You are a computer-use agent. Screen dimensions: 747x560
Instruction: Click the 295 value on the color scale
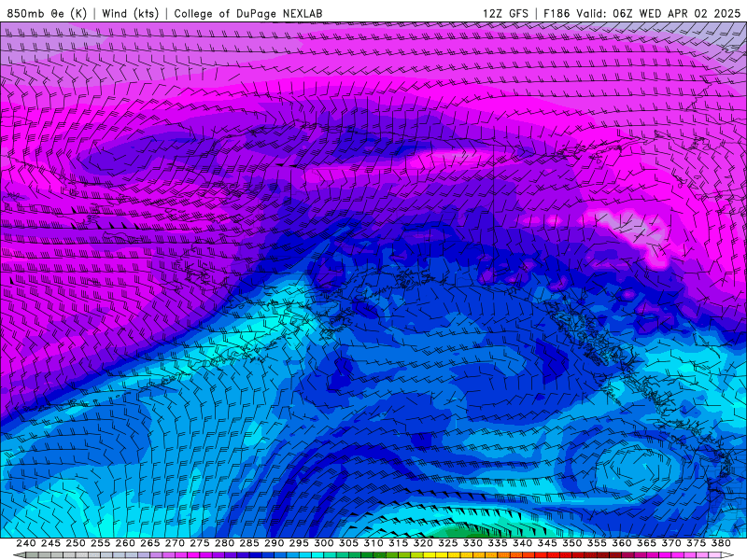(299, 543)
